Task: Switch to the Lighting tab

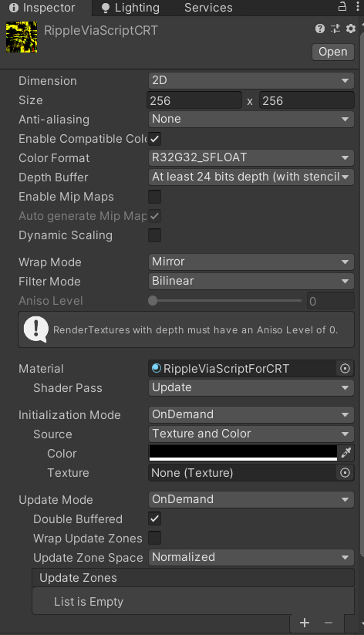Action: pos(130,8)
